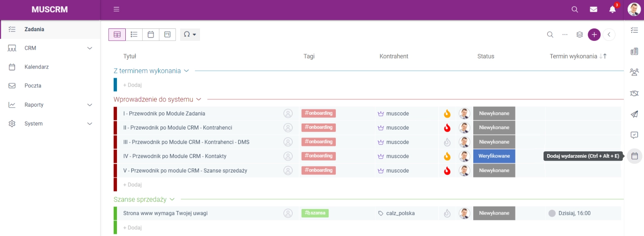644x236 pixels.
Task: Open global search in purple header
Action: tap(575, 9)
